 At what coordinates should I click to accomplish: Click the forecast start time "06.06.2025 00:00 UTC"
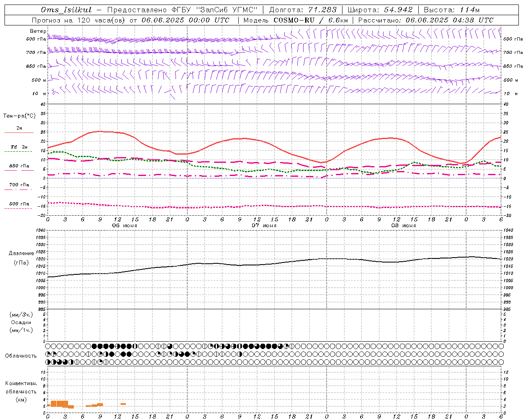tap(185, 20)
